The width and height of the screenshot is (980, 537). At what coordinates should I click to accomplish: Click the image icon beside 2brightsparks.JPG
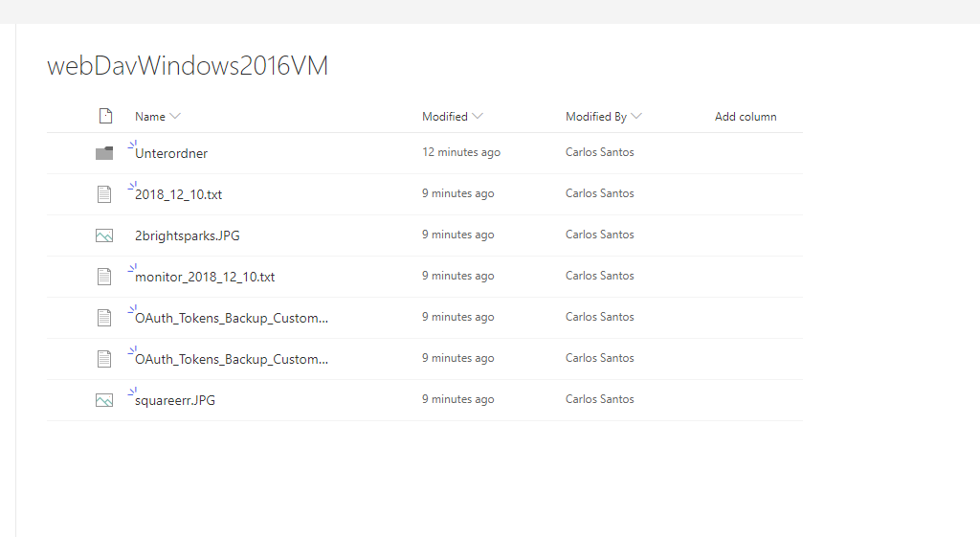pyautogui.click(x=104, y=235)
